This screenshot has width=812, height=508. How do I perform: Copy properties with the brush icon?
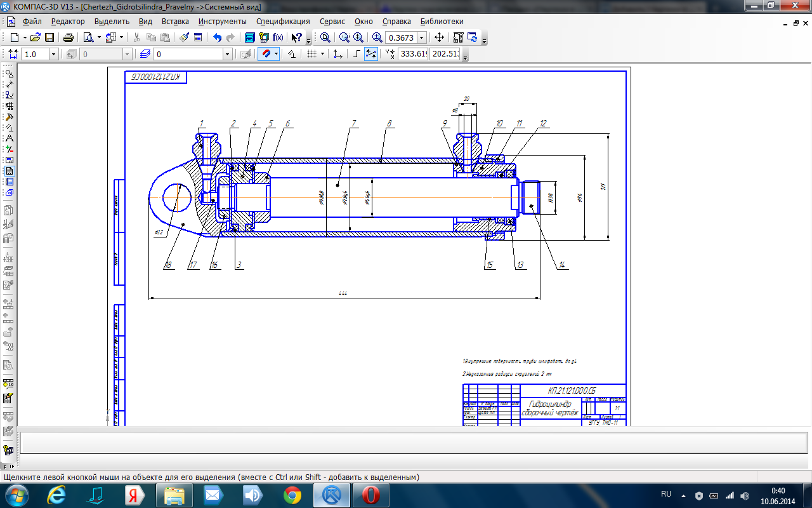click(x=184, y=37)
